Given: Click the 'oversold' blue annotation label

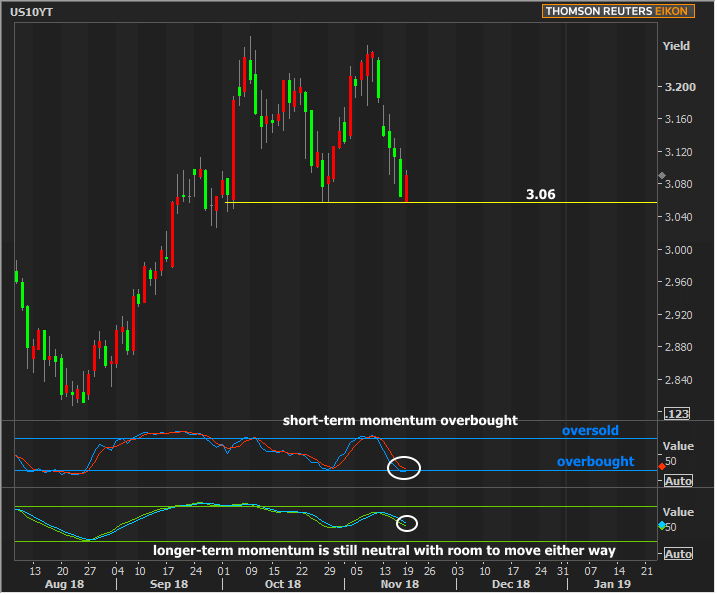Looking at the screenshot, I should [589, 431].
